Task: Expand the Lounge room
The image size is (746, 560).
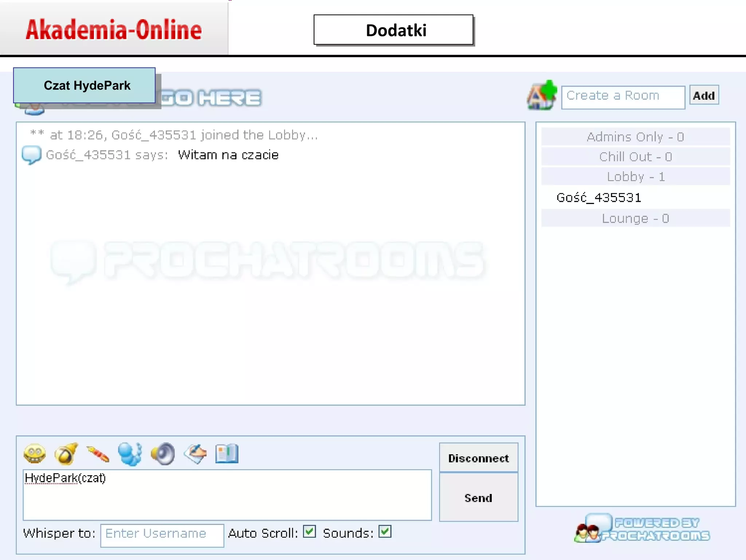Action: coord(635,219)
